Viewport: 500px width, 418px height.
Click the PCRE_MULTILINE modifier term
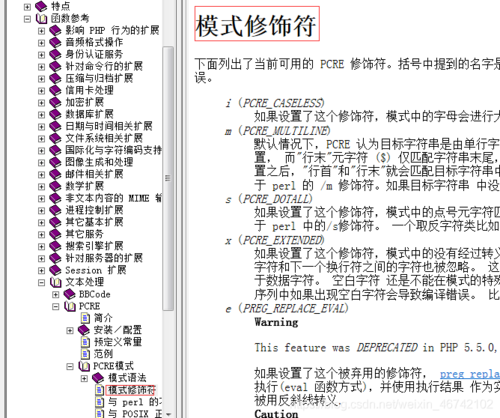pos(286,131)
